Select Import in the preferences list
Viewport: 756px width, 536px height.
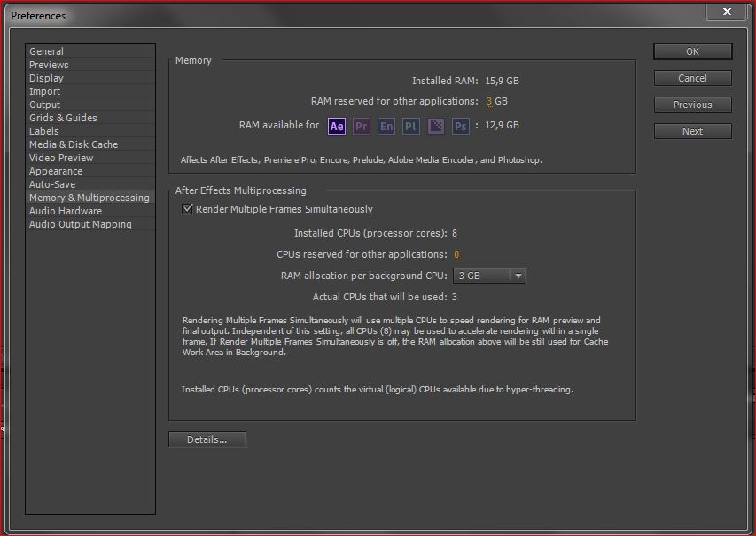90,91
